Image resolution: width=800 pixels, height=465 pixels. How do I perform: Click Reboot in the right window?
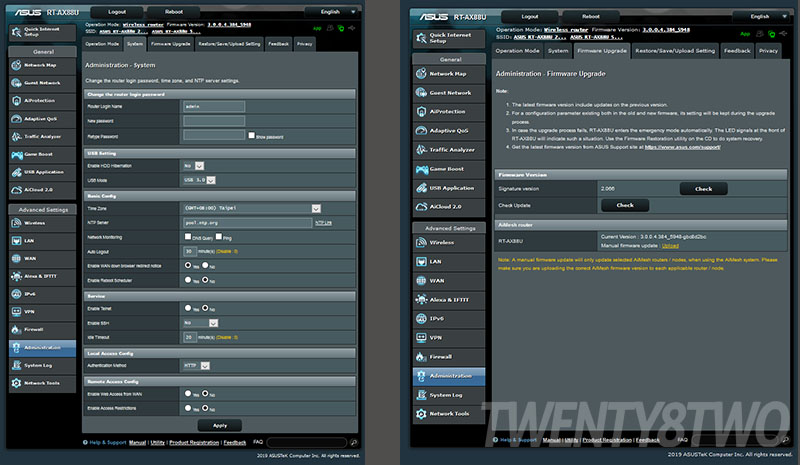pos(591,16)
